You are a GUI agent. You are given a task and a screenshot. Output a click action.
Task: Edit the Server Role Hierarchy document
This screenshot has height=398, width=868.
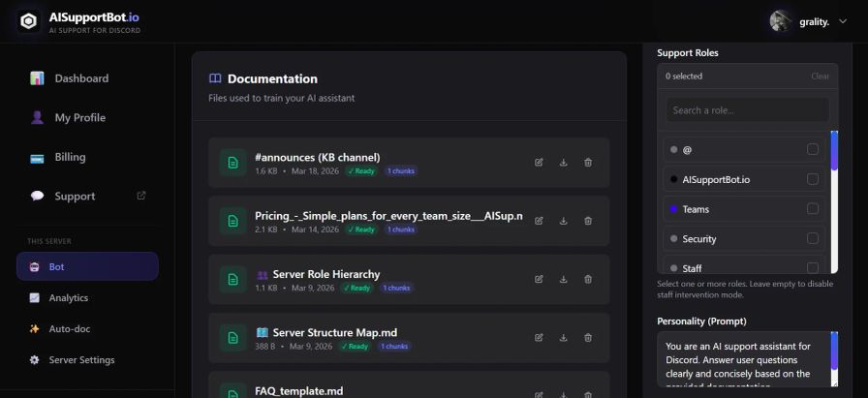539,280
